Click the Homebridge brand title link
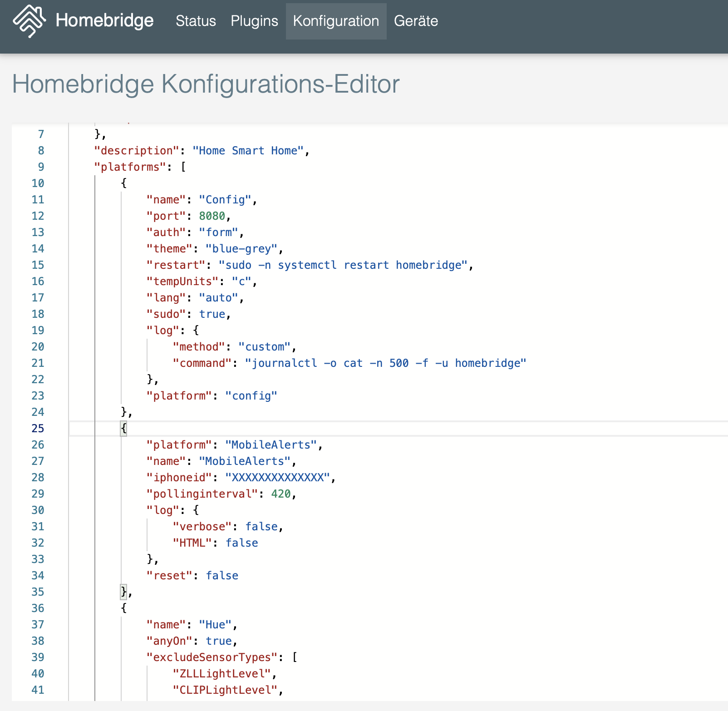This screenshot has height=711, width=728. point(104,21)
